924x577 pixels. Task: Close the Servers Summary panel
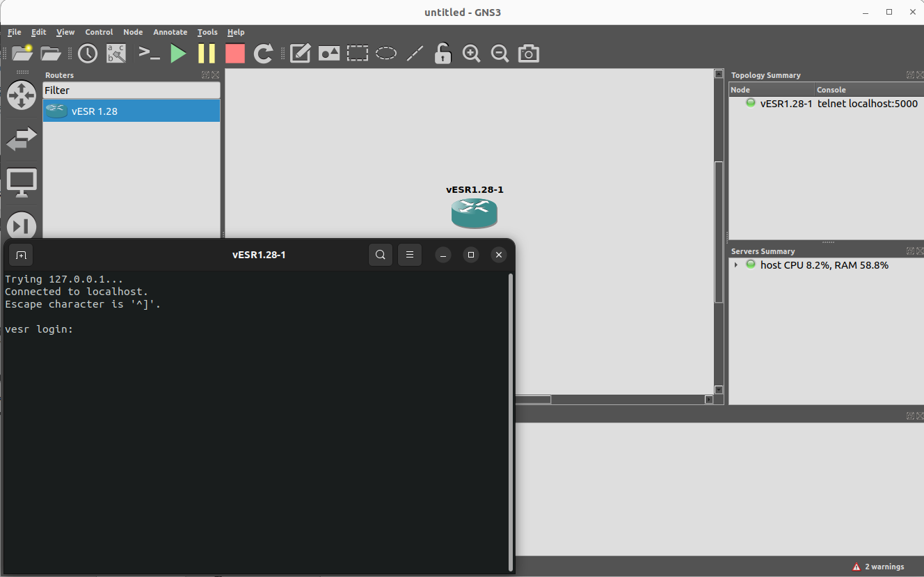click(x=919, y=251)
